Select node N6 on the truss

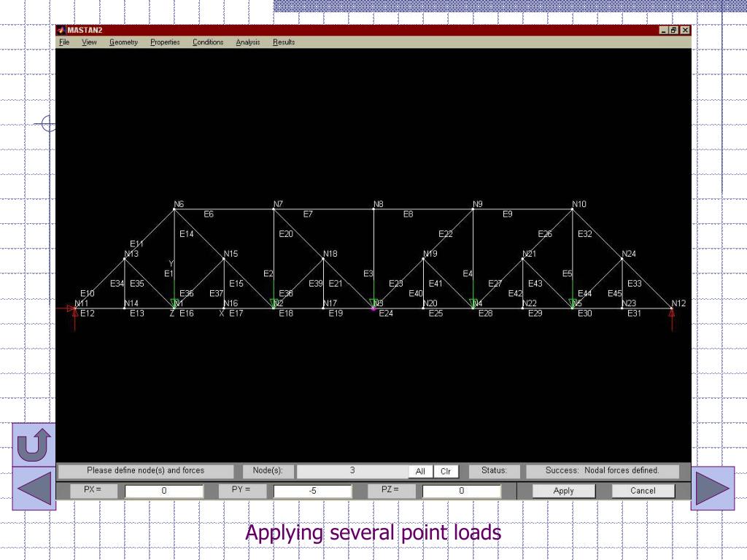click(174, 209)
